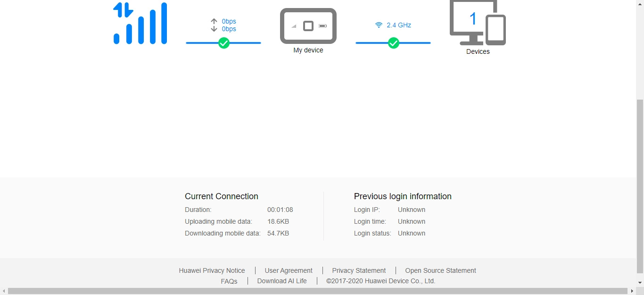Click the My device label
The height and width of the screenshot is (295, 644).
click(308, 50)
